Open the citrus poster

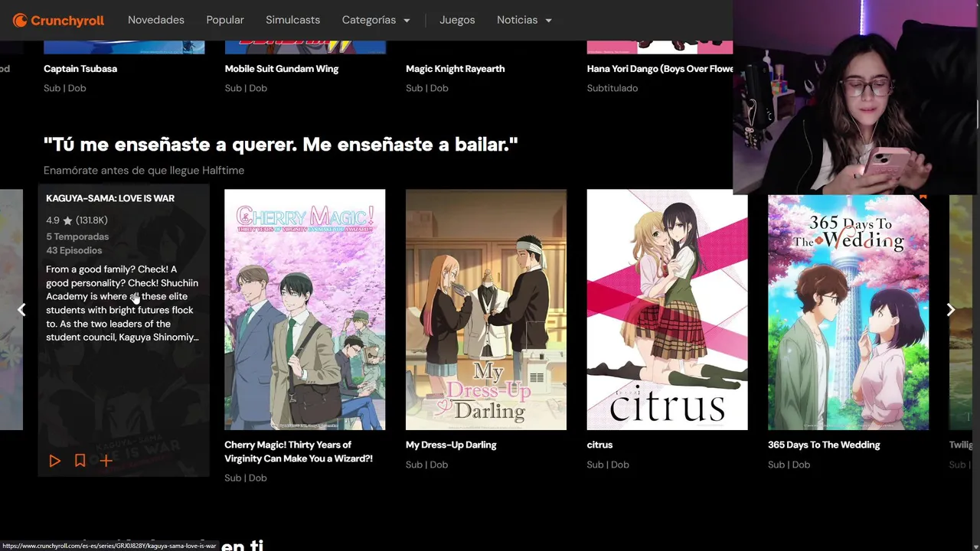click(x=667, y=310)
